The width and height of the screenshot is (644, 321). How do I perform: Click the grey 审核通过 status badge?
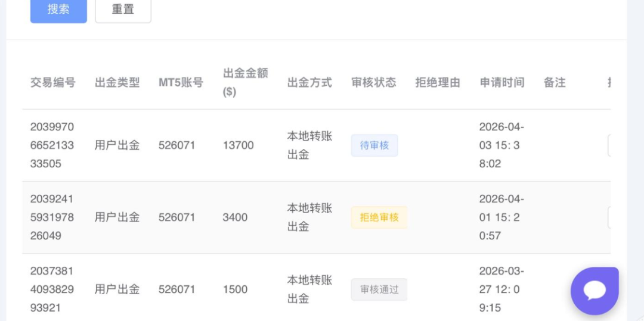[x=379, y=289]
